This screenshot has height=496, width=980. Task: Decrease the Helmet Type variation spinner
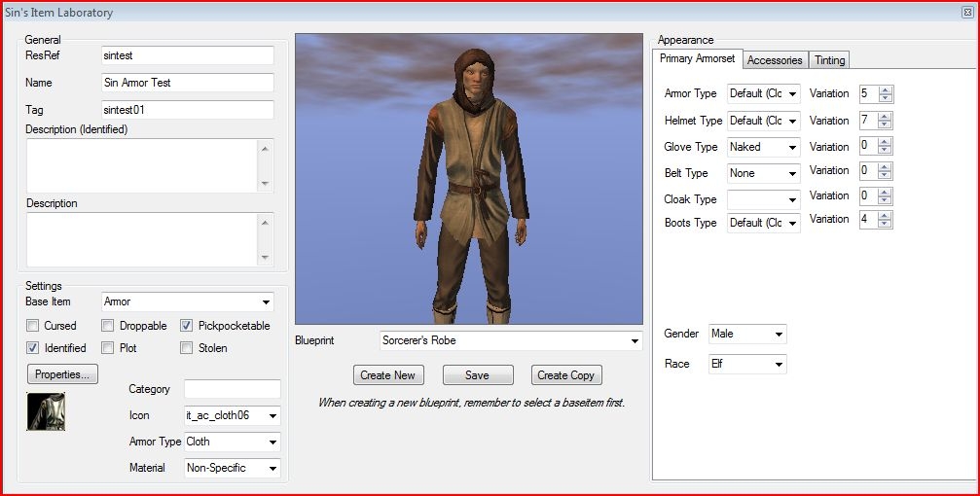coord(885,125)
